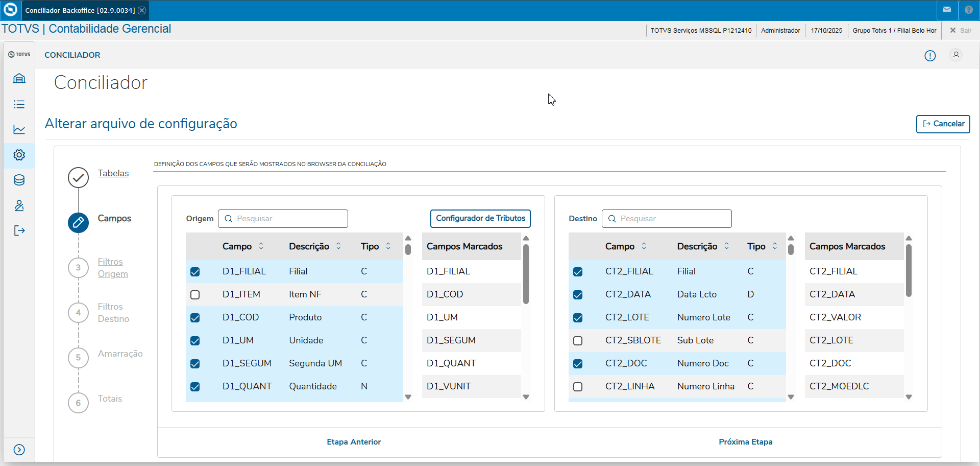
Task: Sort Origem table by Campo column
Action: (x=261, y=246)
